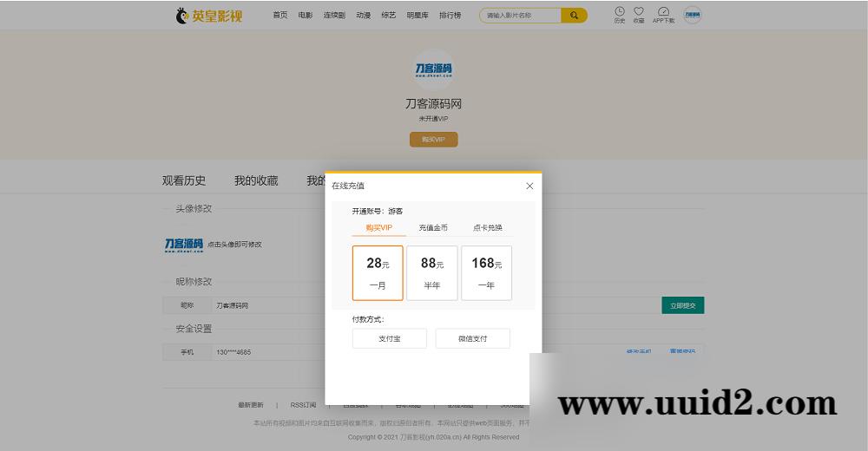This screenshot has width=868, height=451.
Task: Click the phone number 130****4685
Action: click(x=233, y=352)
